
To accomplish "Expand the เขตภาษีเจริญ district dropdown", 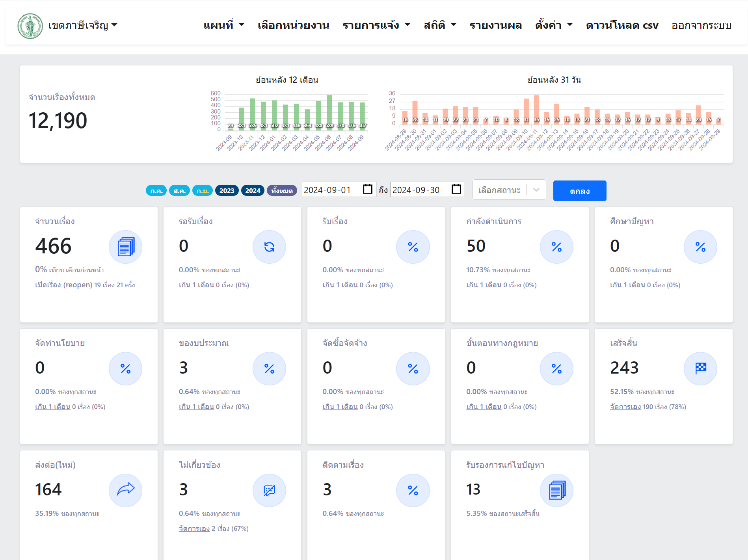I will (83, 25).
